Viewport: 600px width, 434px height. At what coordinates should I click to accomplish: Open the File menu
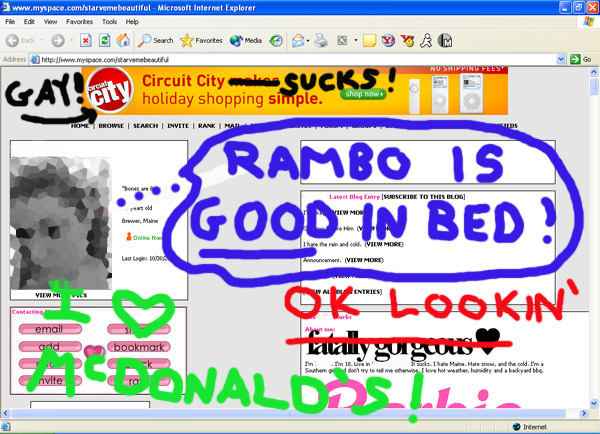[x=10, y=22]
